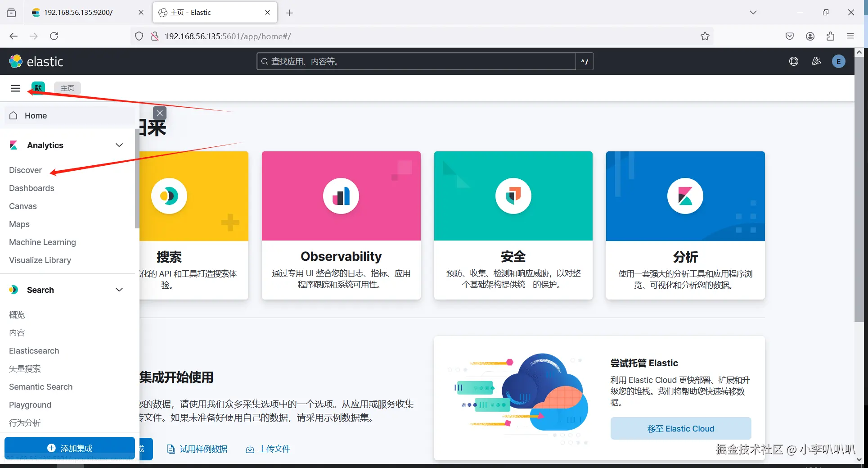Open recent browsing Firefox View icon
868x468 pixels.
tap(11, 13)
